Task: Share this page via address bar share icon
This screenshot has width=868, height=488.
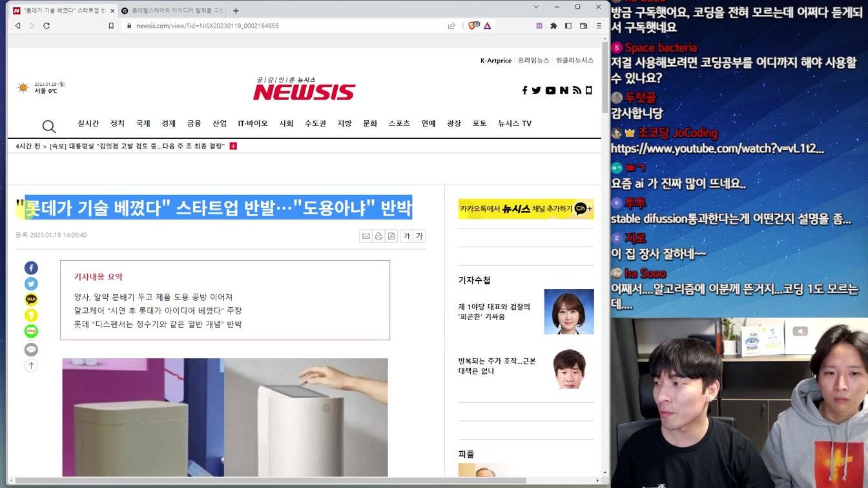Action: 451,26
